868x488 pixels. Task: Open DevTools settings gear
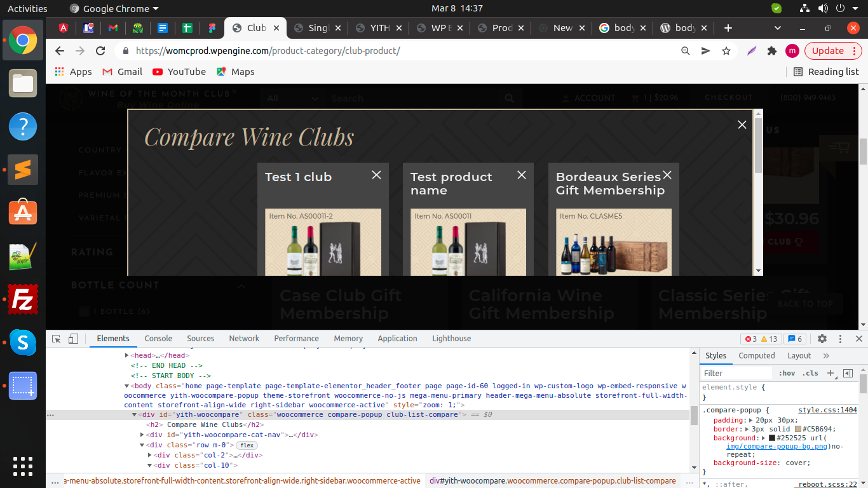tap(822, 339)
